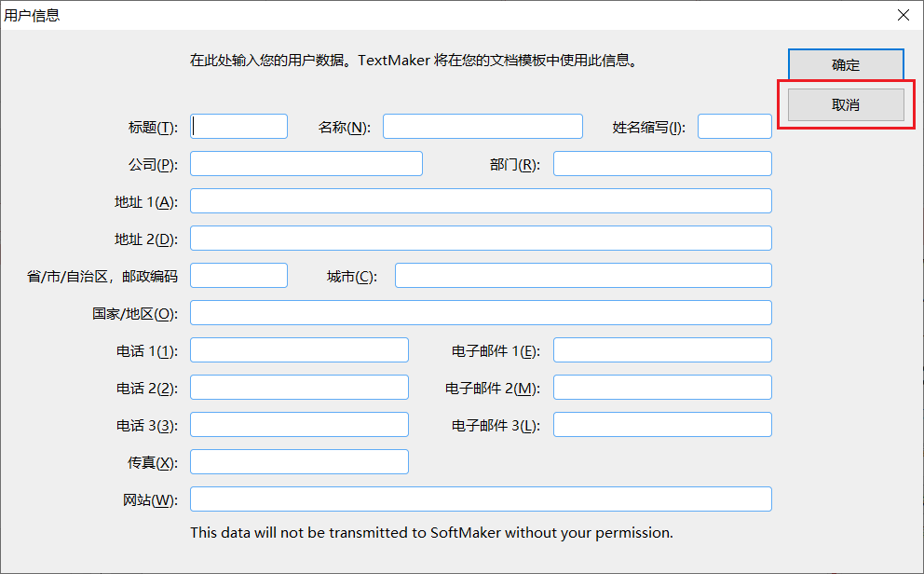Click the 电子邮件 2 email field
Image resolution: width=924 pixels, height=574 pixels.
[662, 387]
